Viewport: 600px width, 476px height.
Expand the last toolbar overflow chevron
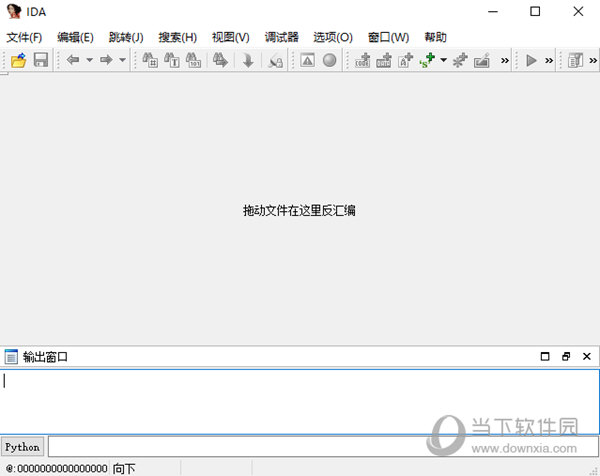click(593, 60)
